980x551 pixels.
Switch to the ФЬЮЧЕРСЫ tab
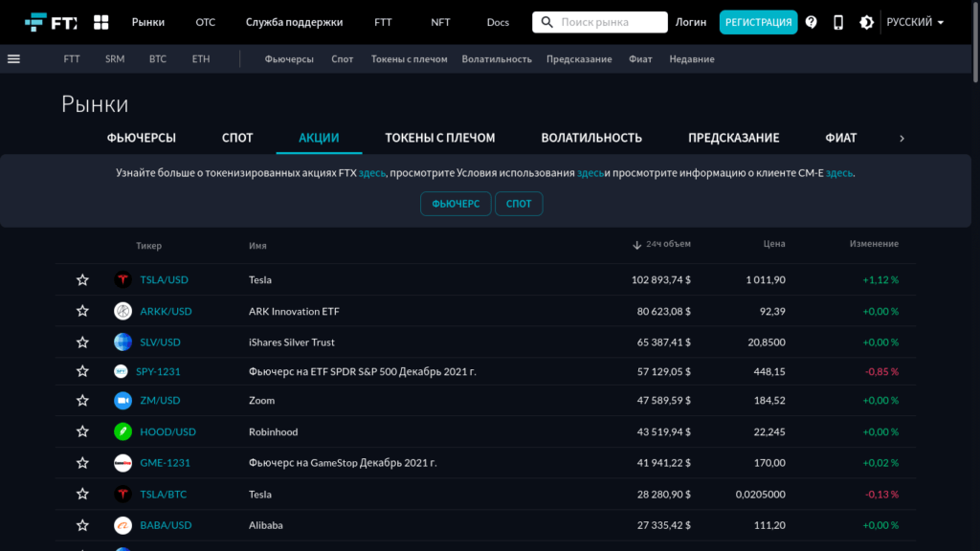[x=142, y=138]
